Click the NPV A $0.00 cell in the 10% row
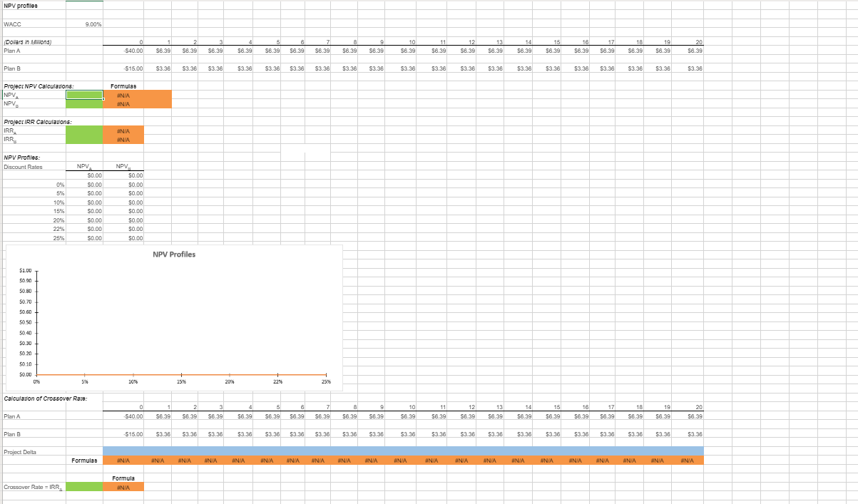 coord(85,202)
